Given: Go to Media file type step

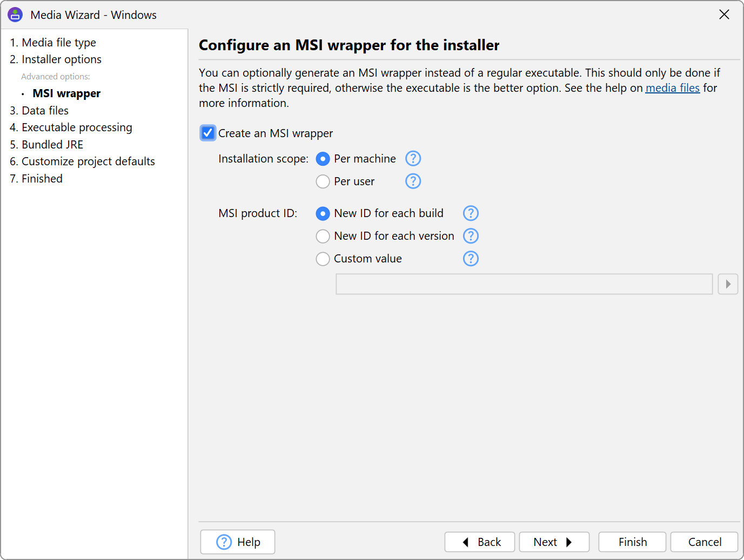Looking at the screenshot, I should point(53,43).
